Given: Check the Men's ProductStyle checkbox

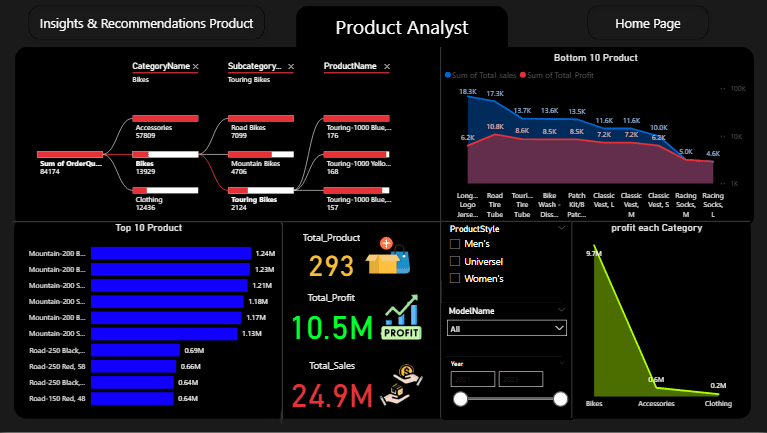Looking at the screenshot, I should click(x=455, y=244).
